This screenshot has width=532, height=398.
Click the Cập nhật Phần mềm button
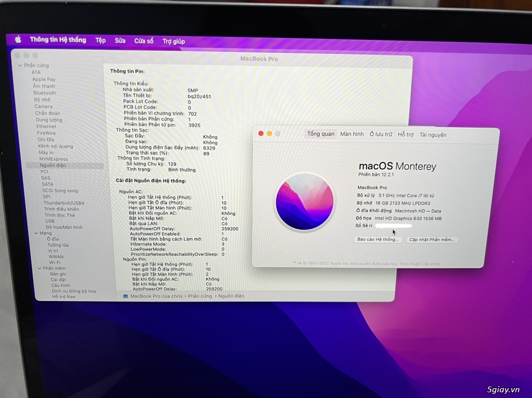click(x=432, y=240)
